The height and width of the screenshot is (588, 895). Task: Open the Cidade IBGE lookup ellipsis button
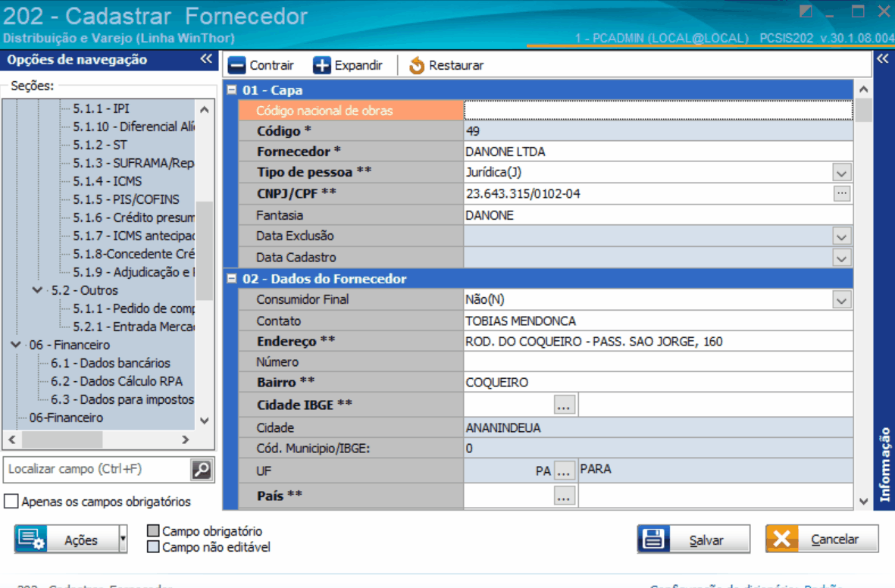coord(564,405)
